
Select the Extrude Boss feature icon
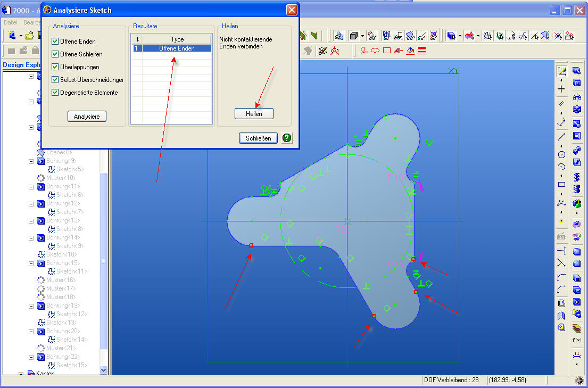pos(577,71)
